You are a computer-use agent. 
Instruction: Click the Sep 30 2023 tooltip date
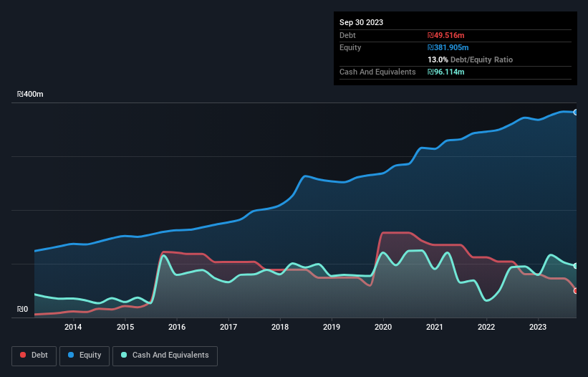click(x=361, y=22)
